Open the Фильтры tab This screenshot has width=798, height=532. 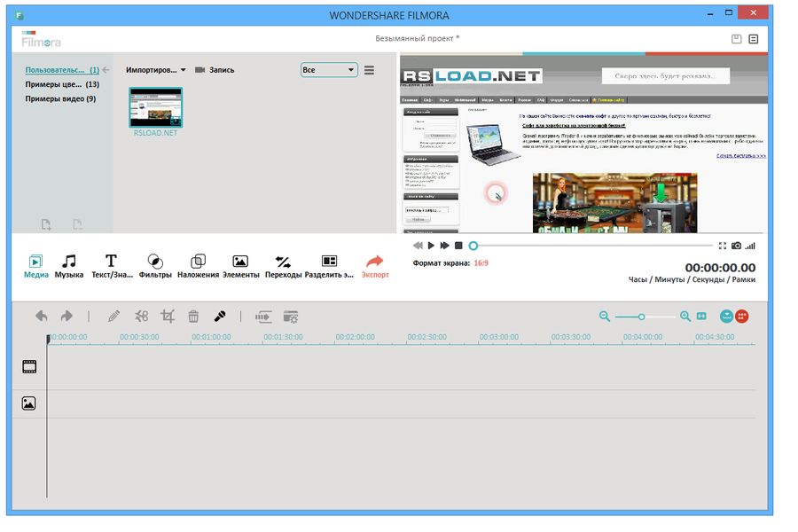tap(155, 266)
